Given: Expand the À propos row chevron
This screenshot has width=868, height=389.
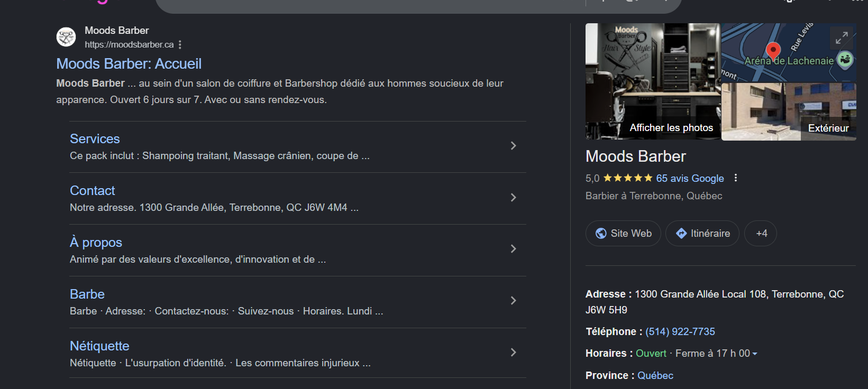Looking at the screenshot, I should click(513, 249).
